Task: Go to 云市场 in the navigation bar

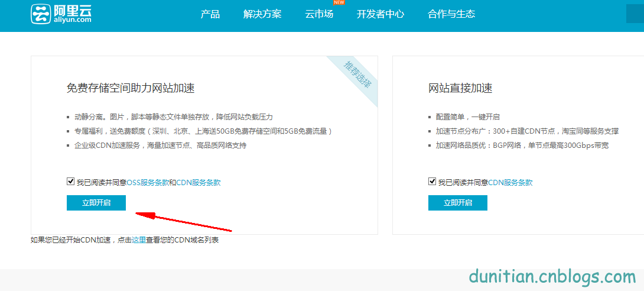Action: [319, 14]
